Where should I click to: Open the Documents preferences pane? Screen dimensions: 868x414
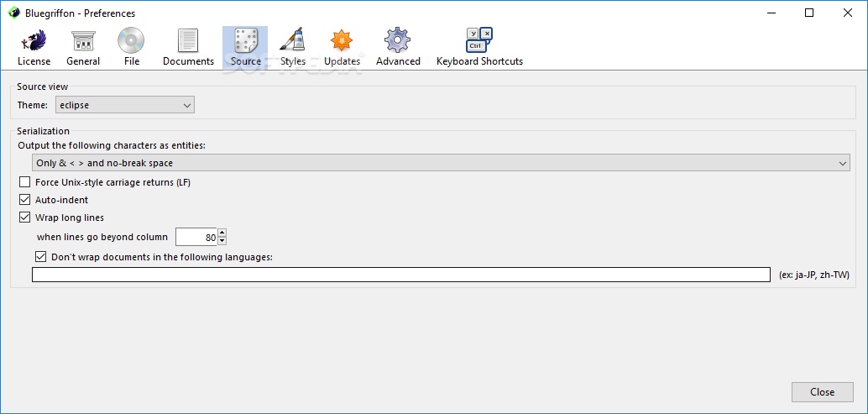point(188,48)
